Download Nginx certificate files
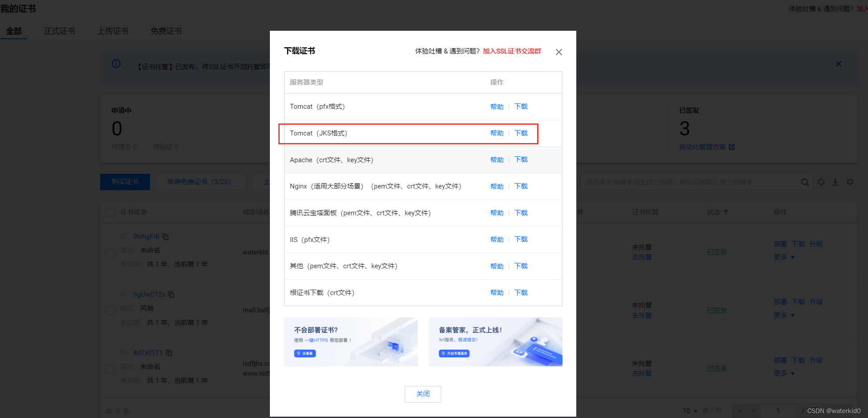 point(521,186)
